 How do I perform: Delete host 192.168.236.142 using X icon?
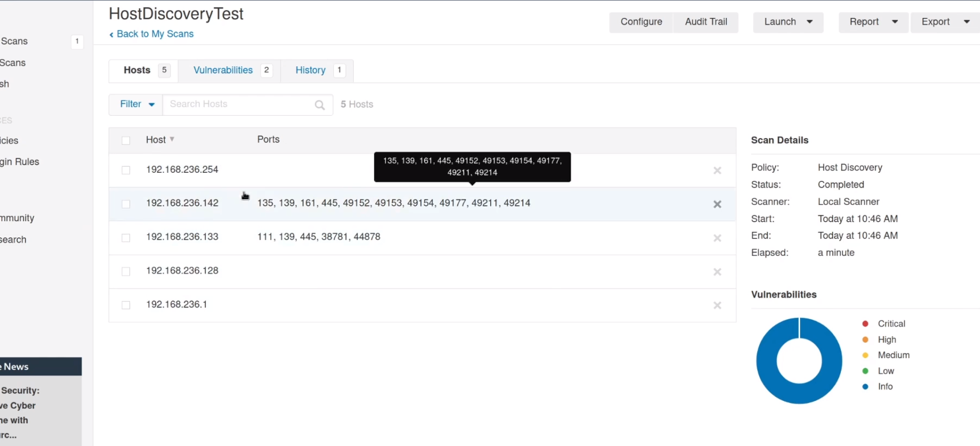(717, 204)
